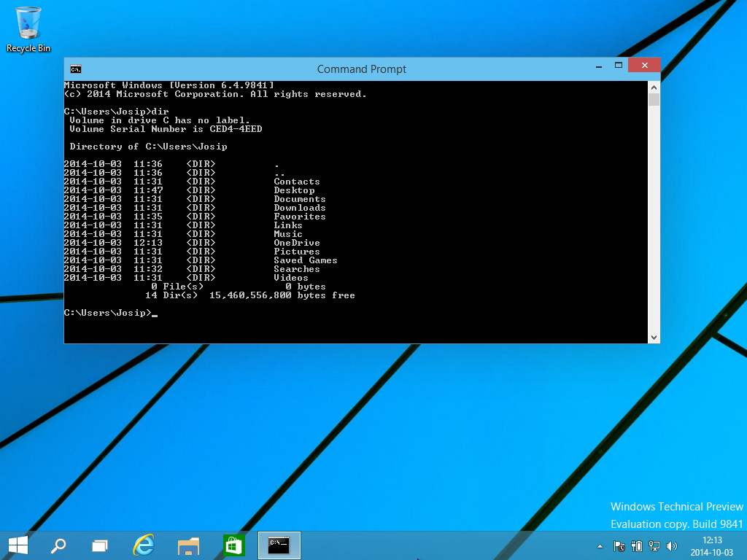The height and width of the screenshot is (560, 747).
Task: Click the Command Prompt title bar
Action: (361, 69)
